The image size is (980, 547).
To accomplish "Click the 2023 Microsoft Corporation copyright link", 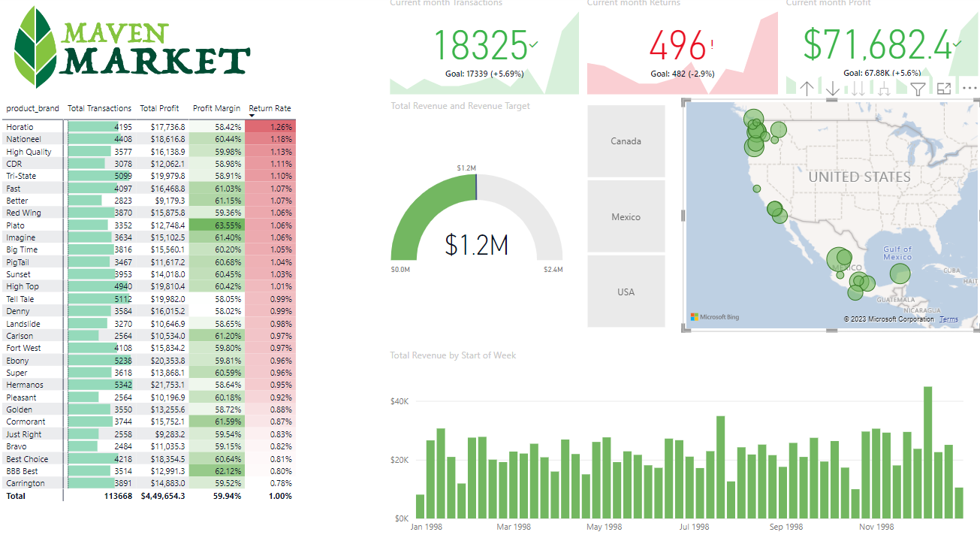I will [x=890, y=319].
